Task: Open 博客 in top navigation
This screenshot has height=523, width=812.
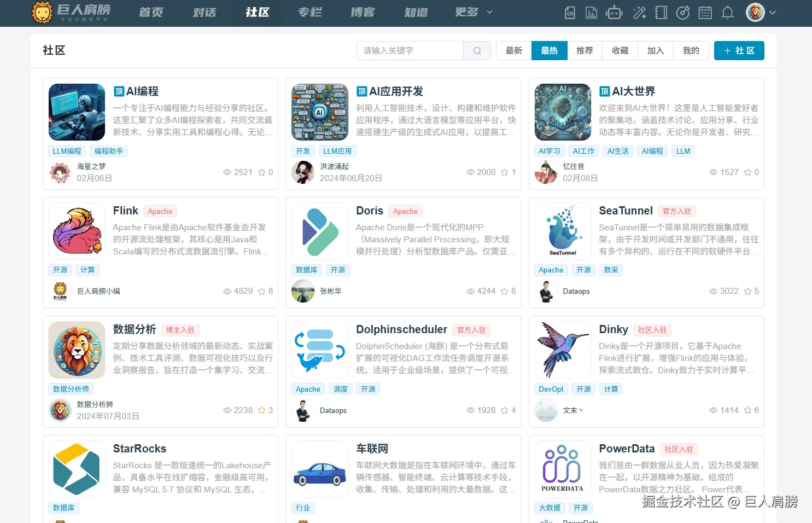Action: pyautogui.click(x=363, y=12)
